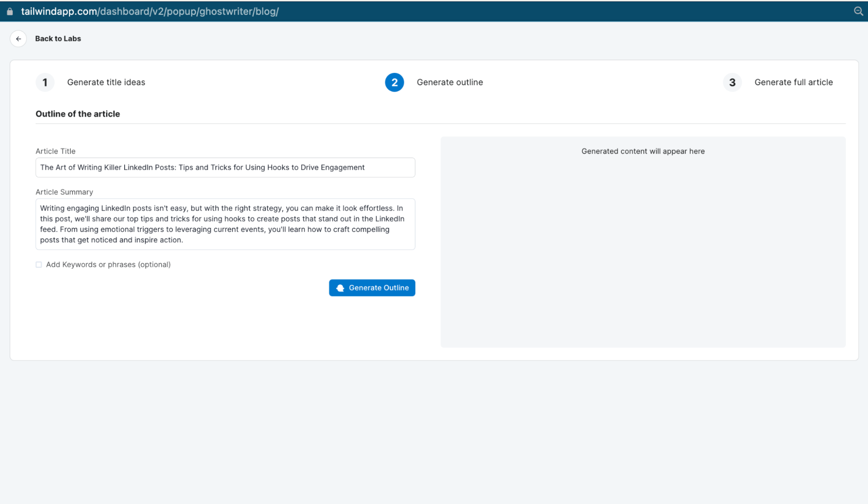Click the 'Outline of the article' heading

[78, 114]
